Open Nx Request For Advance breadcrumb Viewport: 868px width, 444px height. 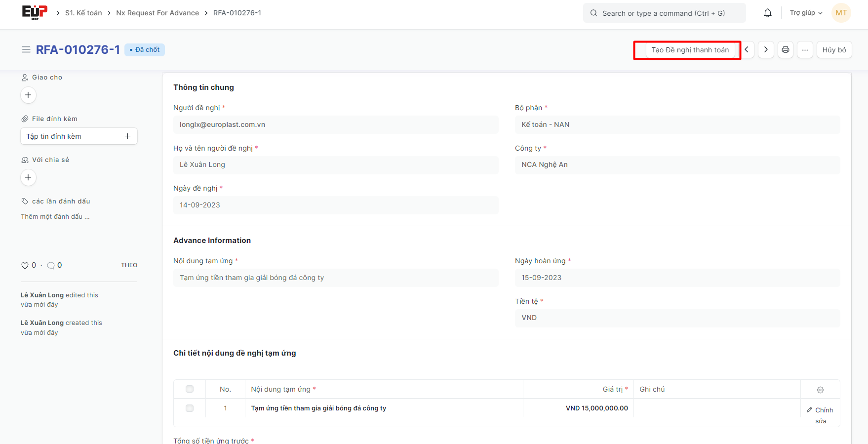click(158, 13)
